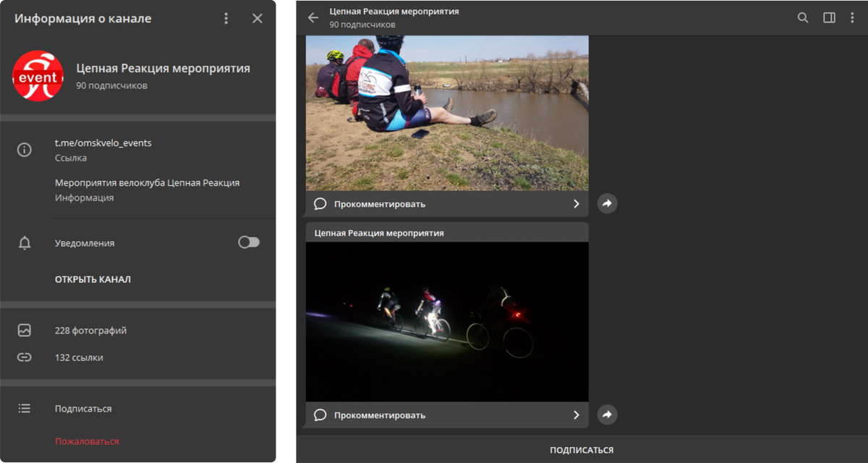Viewport: 868px width, 463px height.
Task: Click the notifications bell icon
Action: pyautogui.click(x=25, y=243)
